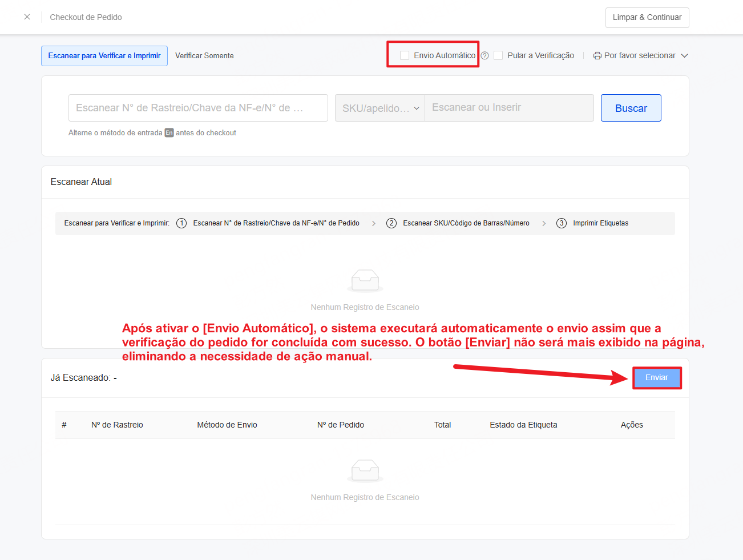Click the printer icon for label selection
Screen dimensions: 743x560
(597, 56)
